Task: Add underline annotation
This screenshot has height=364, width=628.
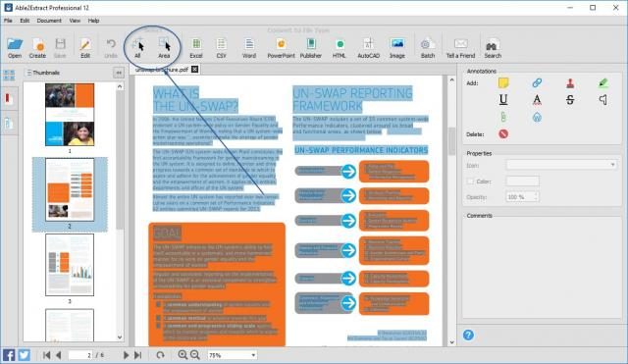Action: click(x=503, y=99)
